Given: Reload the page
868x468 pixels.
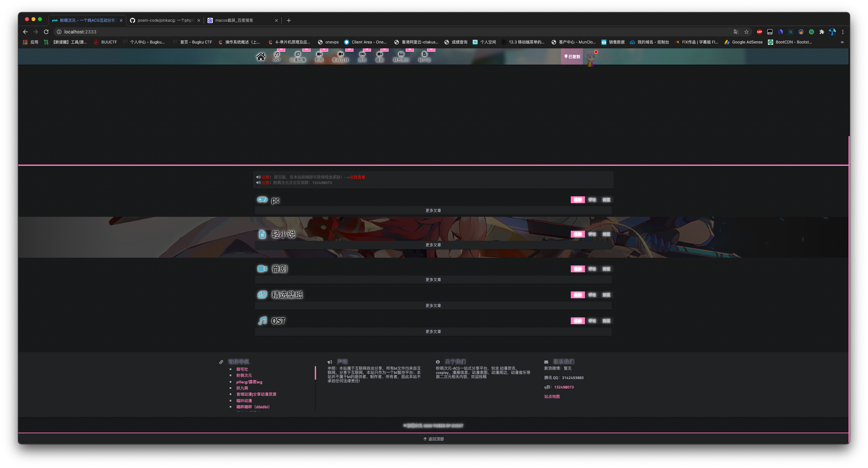Looking at the screenshot, I should (x=46, y=32).
